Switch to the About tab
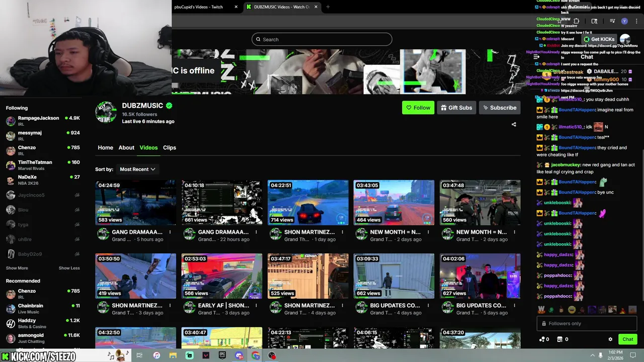This screenshot has height=362, width=644. (x=126, y=148)
